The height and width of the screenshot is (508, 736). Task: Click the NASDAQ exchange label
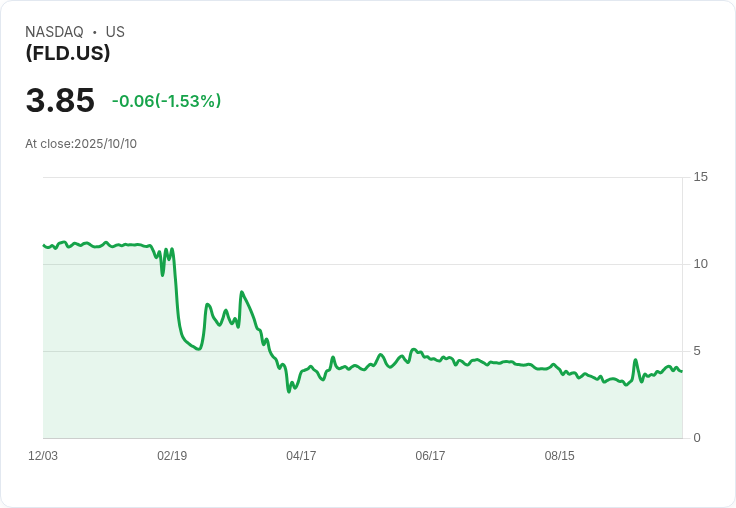[54, 32]
